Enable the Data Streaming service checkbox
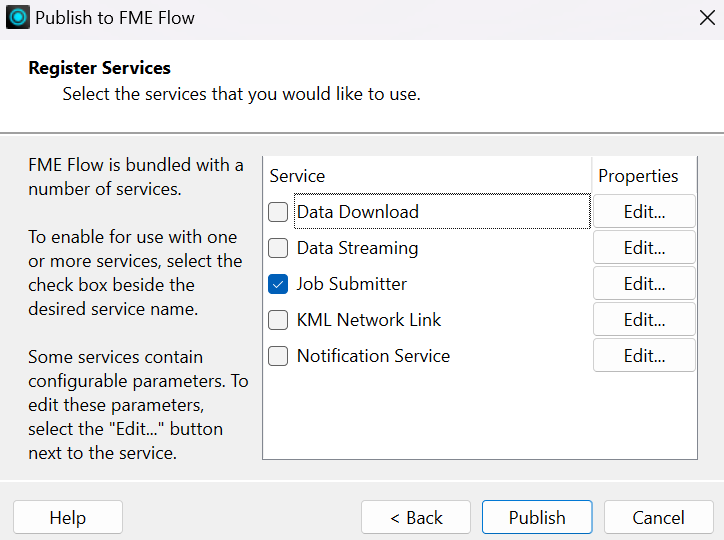The height and width of the screenshot is (540, 724). point(278,248)
